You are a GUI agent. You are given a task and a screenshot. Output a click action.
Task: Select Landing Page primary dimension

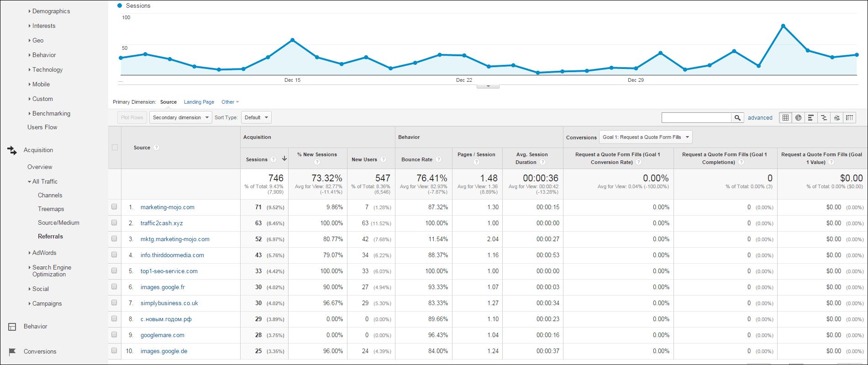pyautogui.click(x=199, y=102)
